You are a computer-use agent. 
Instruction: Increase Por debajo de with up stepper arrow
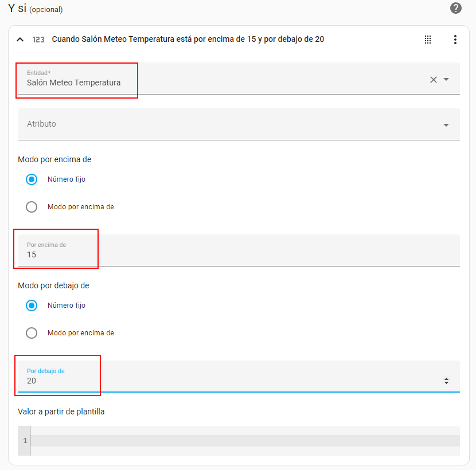tap(447, 378)
